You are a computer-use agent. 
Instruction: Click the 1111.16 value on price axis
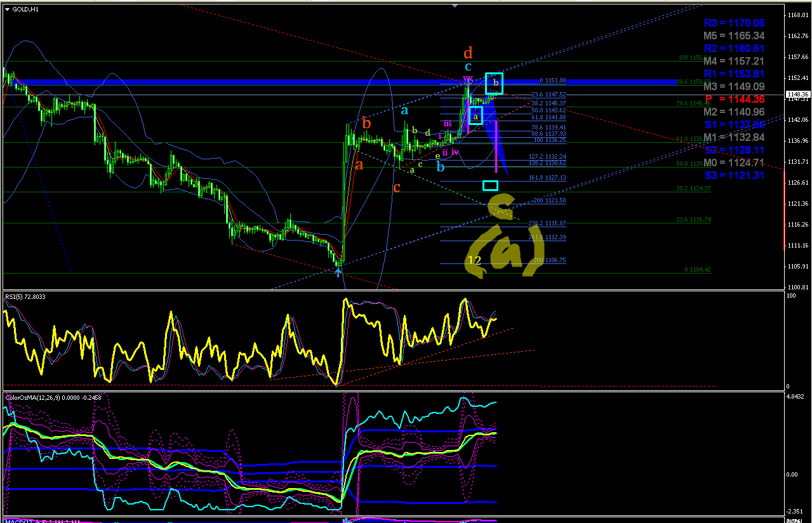tap(797, 245)
